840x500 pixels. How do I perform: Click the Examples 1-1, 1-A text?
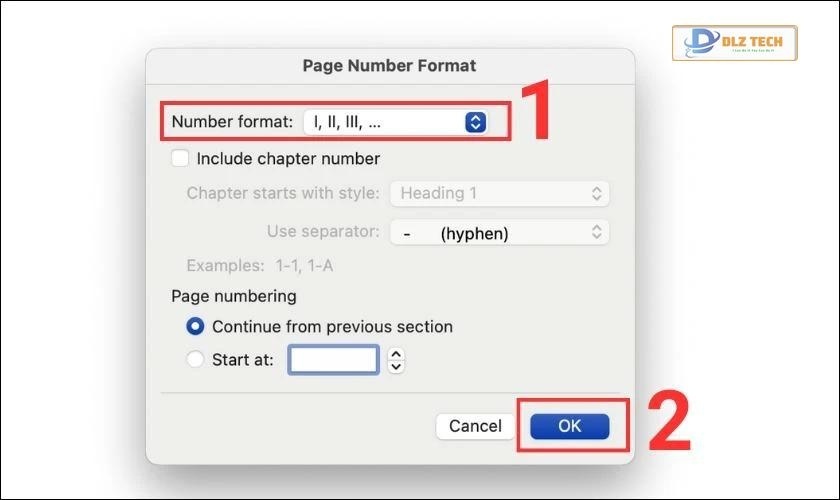tap(266, 267)
